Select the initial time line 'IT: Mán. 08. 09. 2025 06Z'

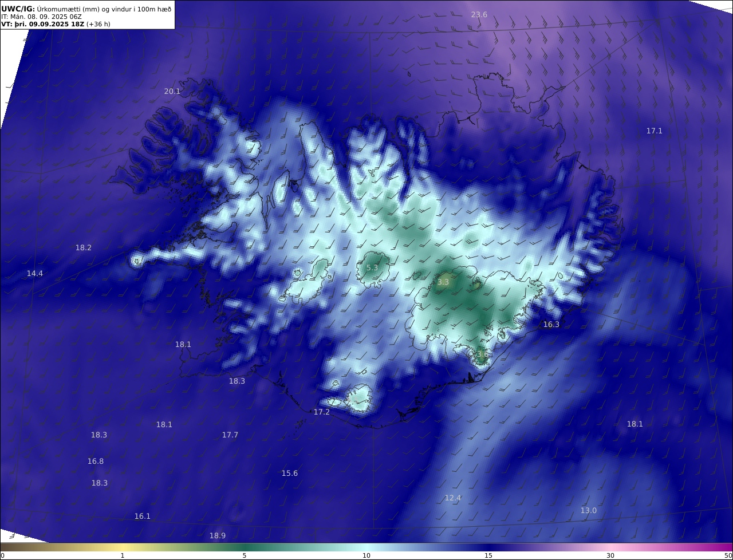pos(41,17)
